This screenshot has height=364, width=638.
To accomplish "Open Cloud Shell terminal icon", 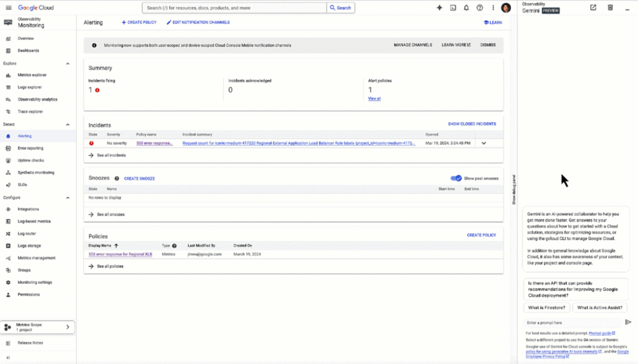I will 453,7.
